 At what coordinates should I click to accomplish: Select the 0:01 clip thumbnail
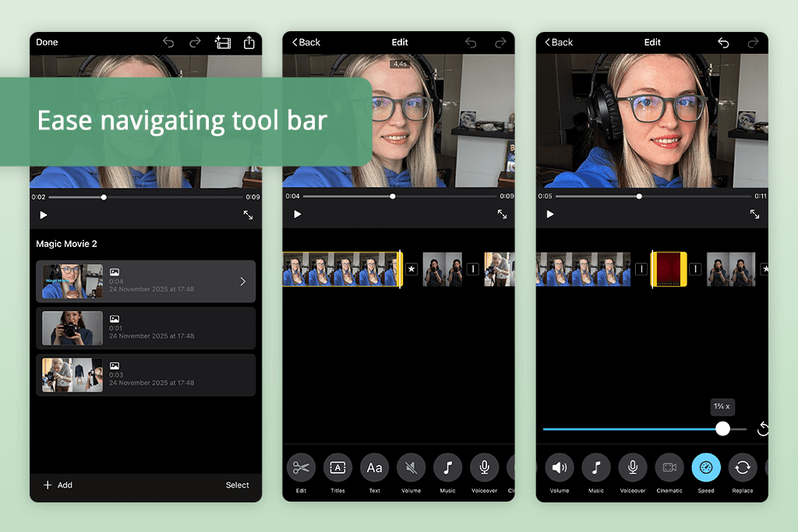pos(72,328)
